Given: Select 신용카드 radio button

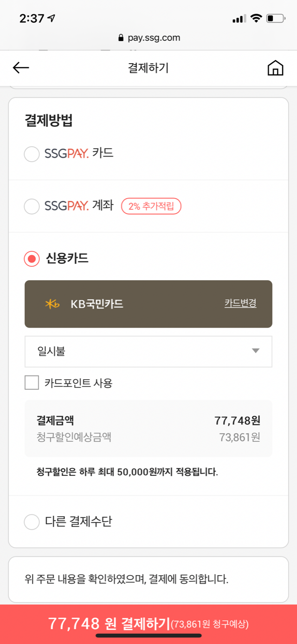Looking at the screenshot, I should point(32,259).
